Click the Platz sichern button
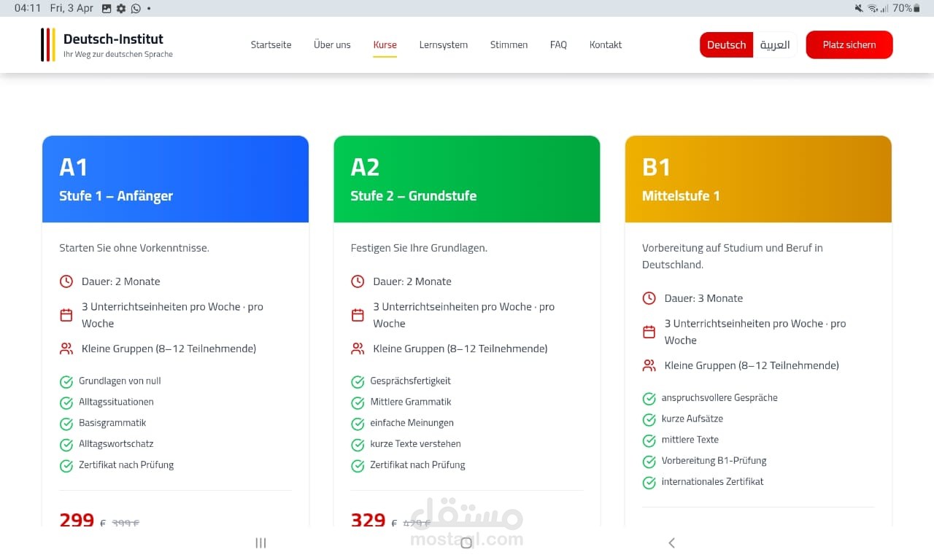Image resolution: width=934 pixels, height=560 pixels. pyautogui.click(x=849, y=44)
